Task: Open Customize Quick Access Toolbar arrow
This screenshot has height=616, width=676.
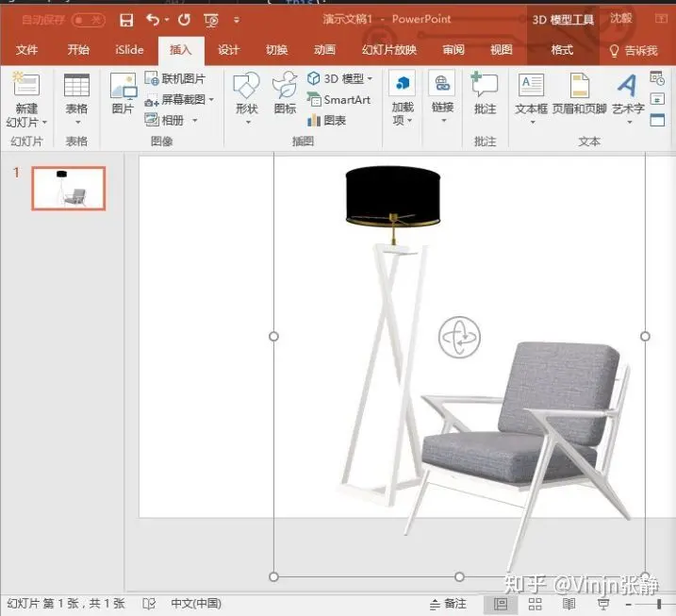Action: tap(237, 20)
